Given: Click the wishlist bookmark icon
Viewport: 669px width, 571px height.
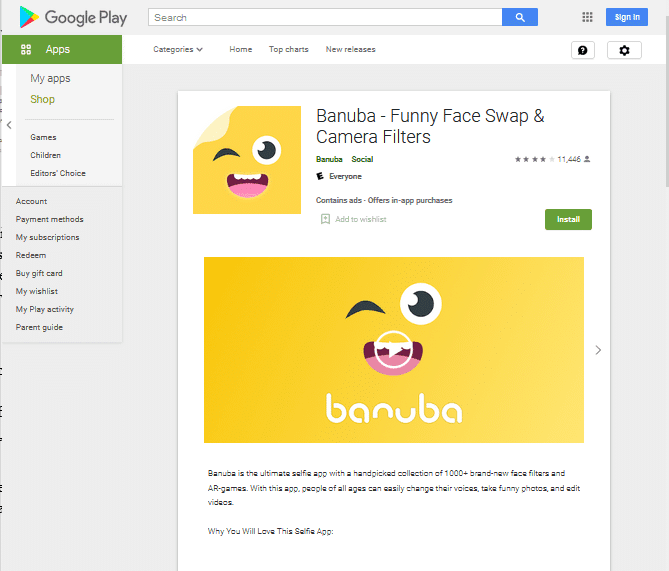Looking at the screenshot, I should (x=325, y=219).
